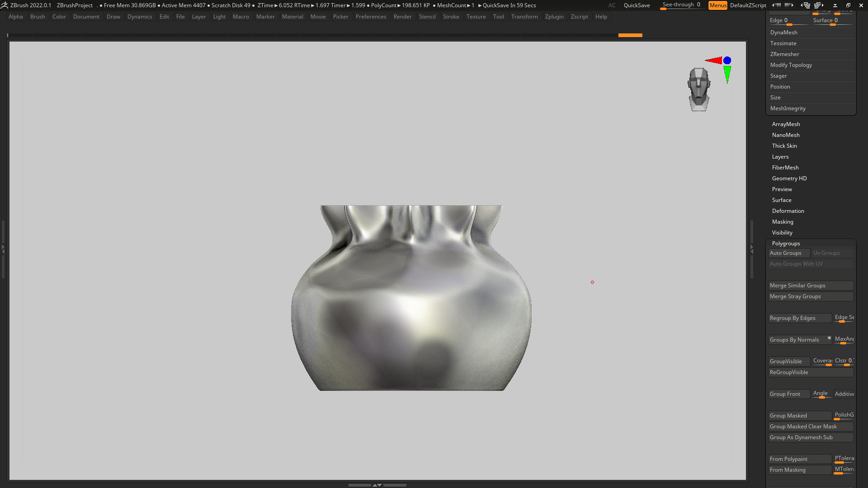Click the head CamView orientation thumbnail
Screen dimensions: 868x488
[699, 89]
